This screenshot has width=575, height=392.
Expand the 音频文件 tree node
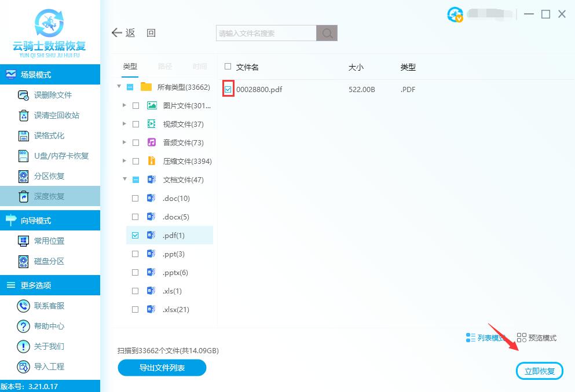(124, 142)
